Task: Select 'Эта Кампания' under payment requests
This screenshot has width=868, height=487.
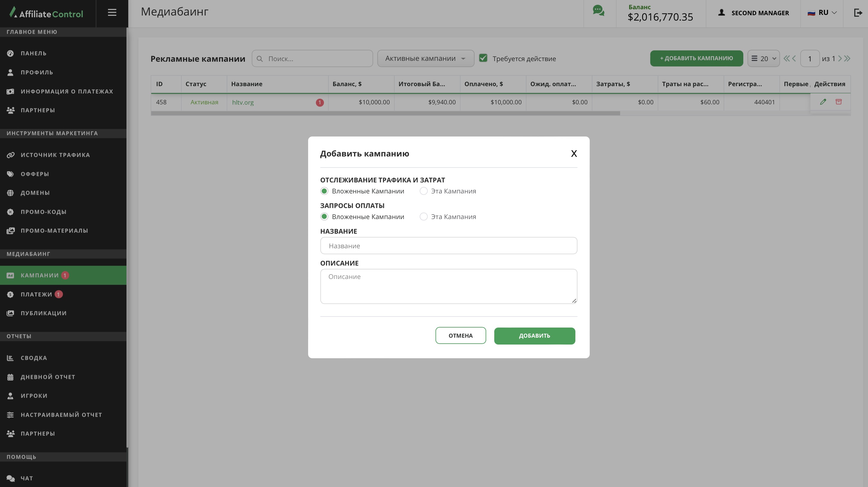Action: click(424, 217)
